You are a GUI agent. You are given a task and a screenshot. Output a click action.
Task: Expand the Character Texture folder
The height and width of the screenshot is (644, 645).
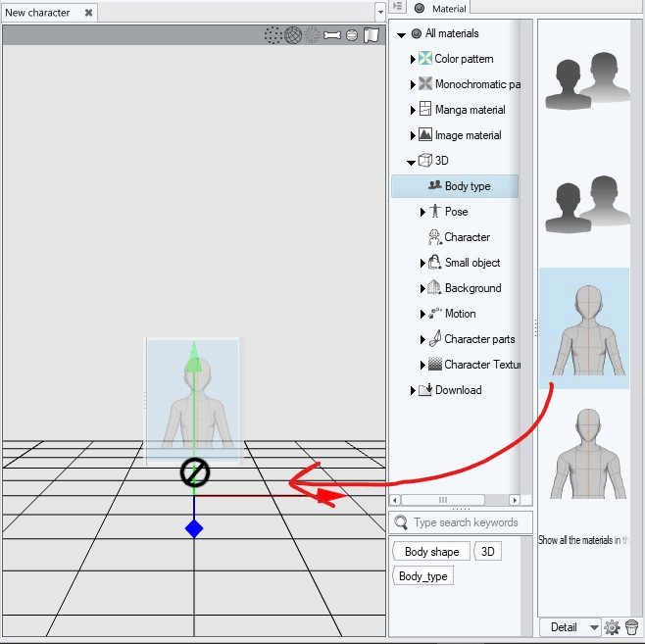tap(422, 366)
